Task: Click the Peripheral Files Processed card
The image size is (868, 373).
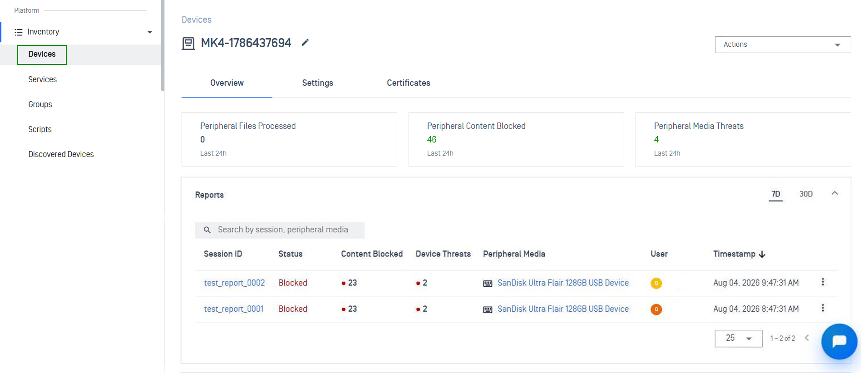Action: coord(289,139)
